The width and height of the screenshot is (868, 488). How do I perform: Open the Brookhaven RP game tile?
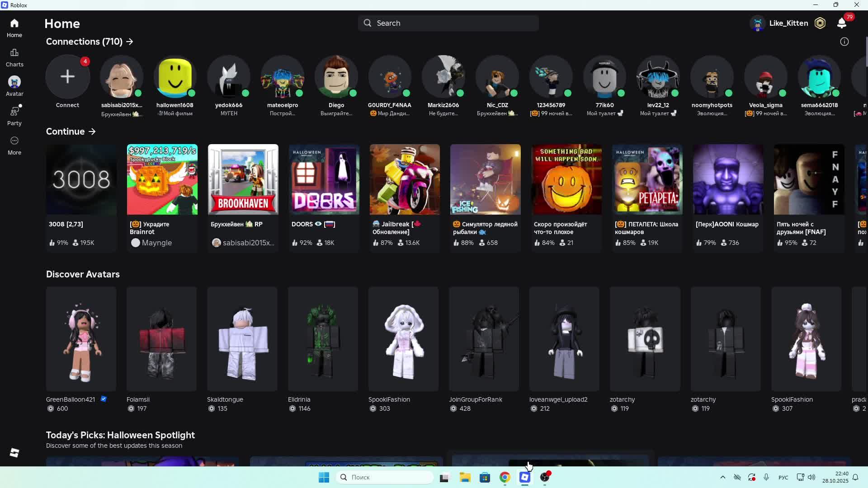point(243,179)
